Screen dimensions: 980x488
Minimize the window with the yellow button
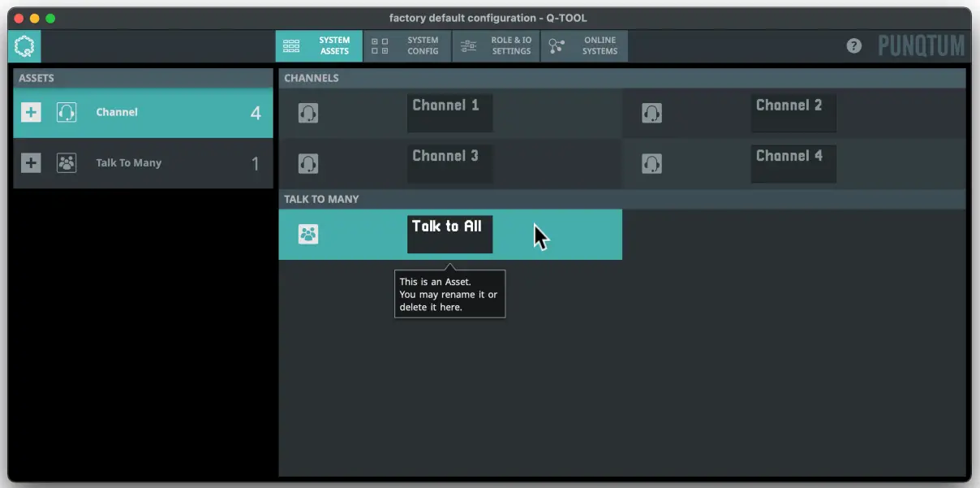pos(35,18)
